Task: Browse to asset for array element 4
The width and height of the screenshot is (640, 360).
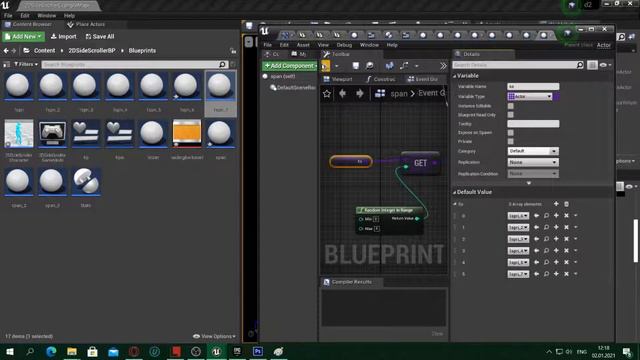Action: (546, 262)
